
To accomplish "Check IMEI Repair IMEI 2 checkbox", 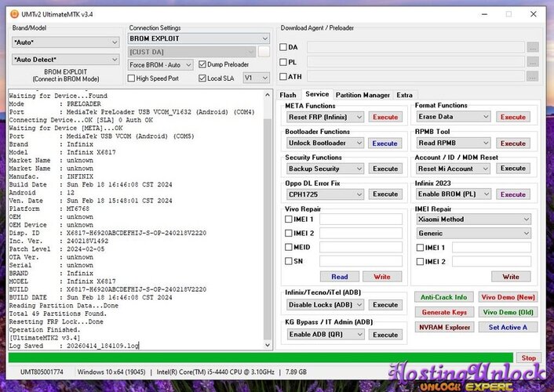I will point(420,262).
